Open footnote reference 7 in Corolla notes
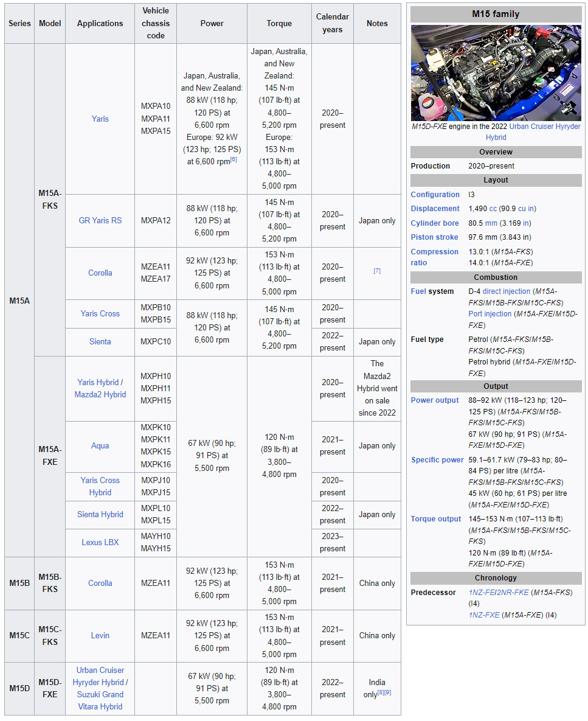The width and height of the screenshot is (588, 721). coord(376,271)
